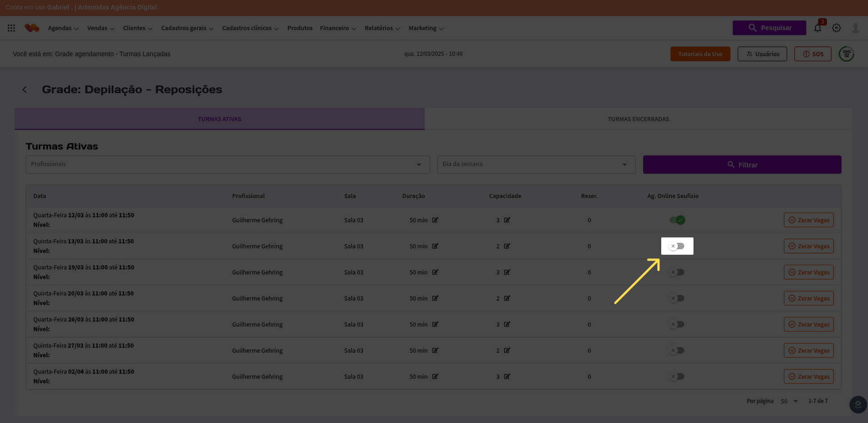
Task: Expand the Financeiro menu
Action: click(338, 28)
